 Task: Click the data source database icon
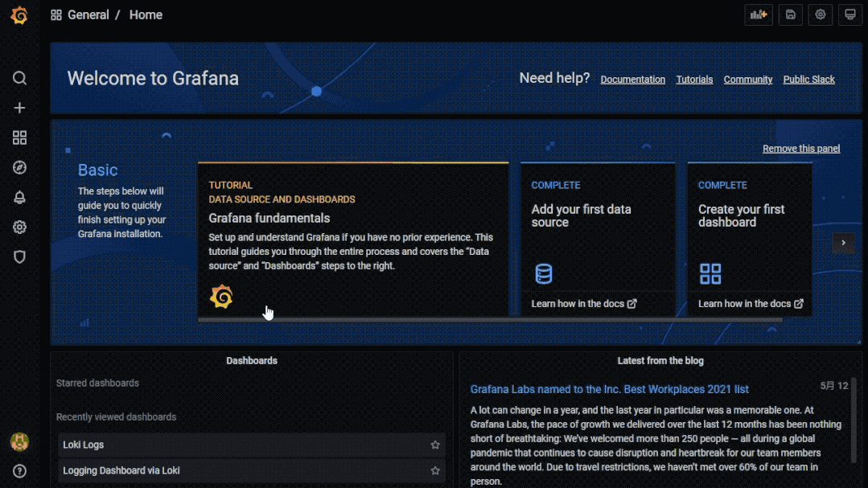coord(544,274)
